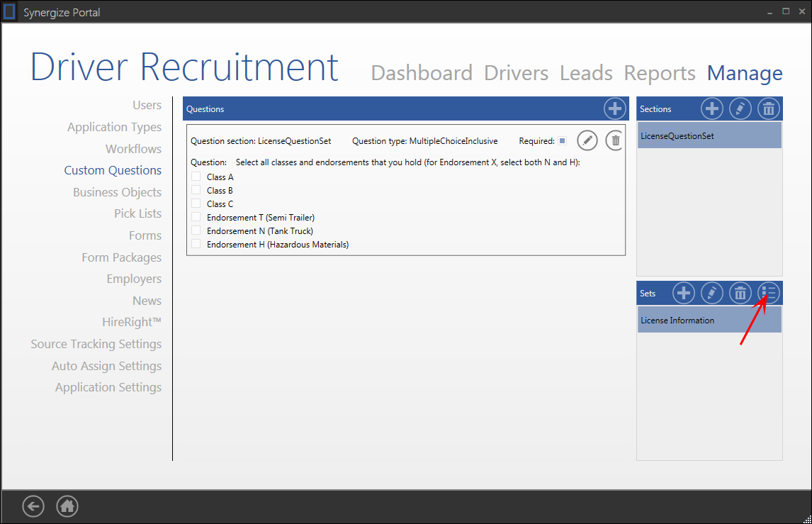Select Pick Lists in the sidebar

tap(137, 213)
